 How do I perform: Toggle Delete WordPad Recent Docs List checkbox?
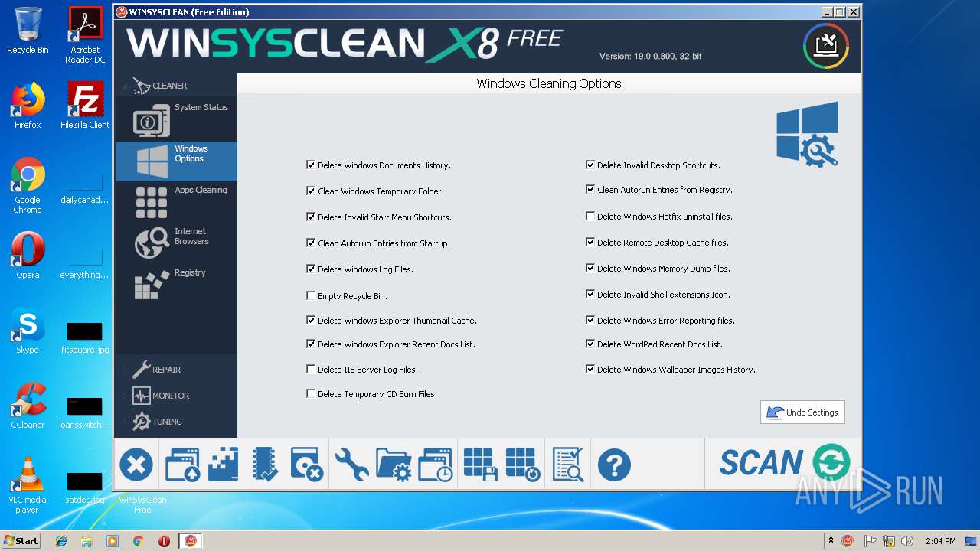tap(590, 344)
